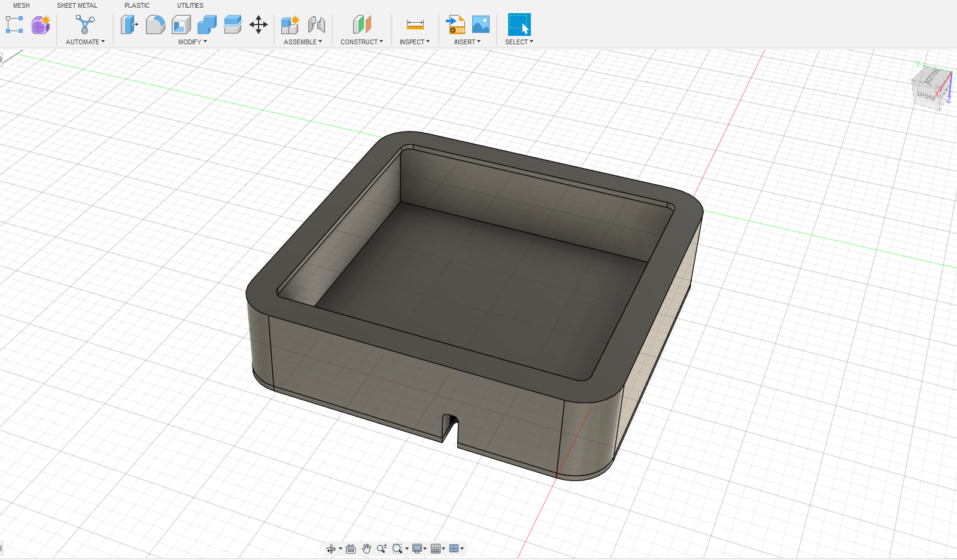This screenshot has width=957, height=560.
Task: Open the INSPECT dropdown menu
Action: point(415,42)
